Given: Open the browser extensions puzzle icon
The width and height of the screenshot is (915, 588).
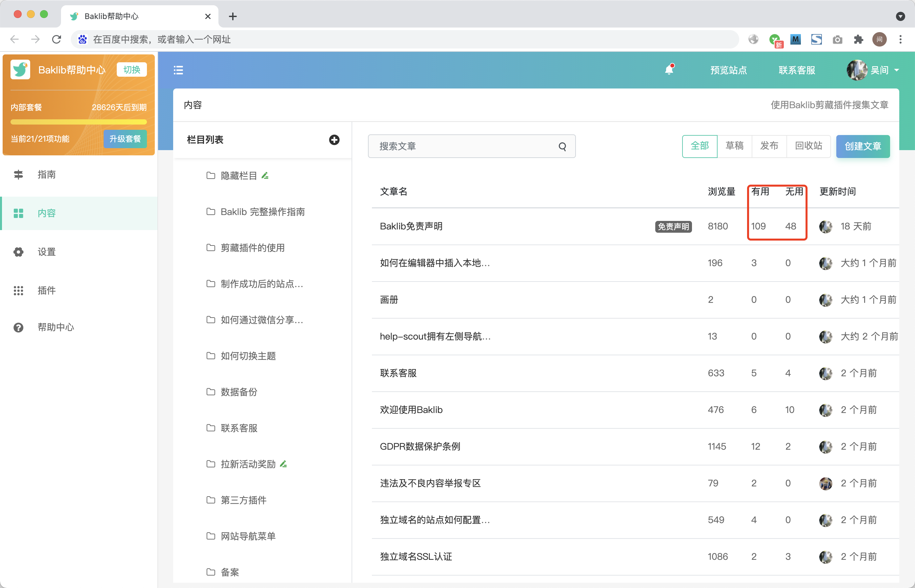Looking at the screenshot, I should click(x=859, y=39).
